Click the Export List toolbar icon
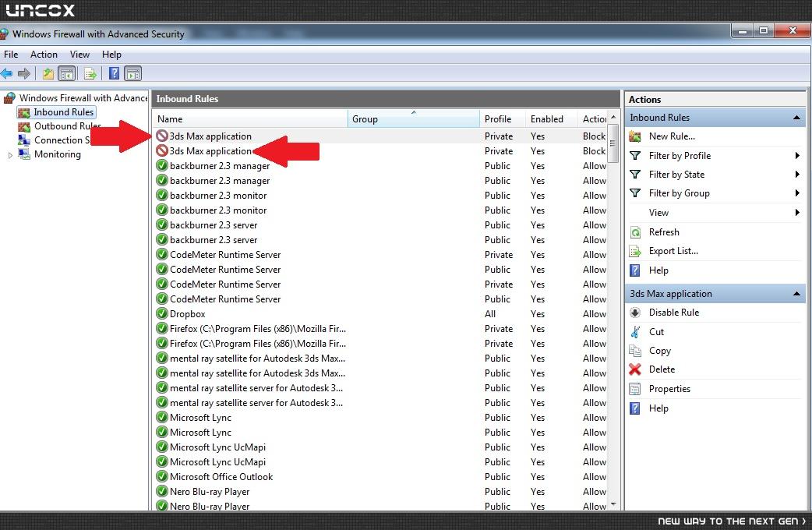Screen dimensions: 812x530 (x=90, y=73)
